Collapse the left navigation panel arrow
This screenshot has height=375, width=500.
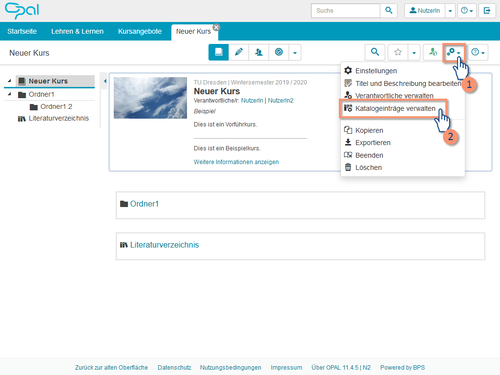105,81
